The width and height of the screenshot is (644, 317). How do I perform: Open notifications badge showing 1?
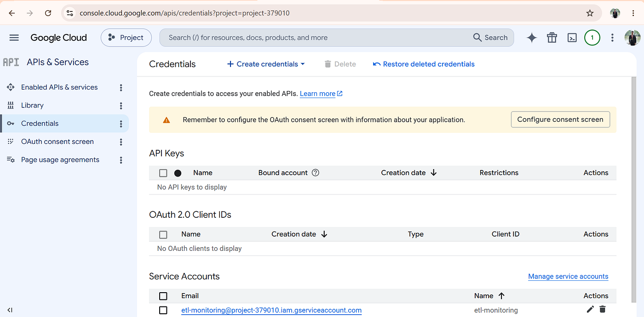592,38
